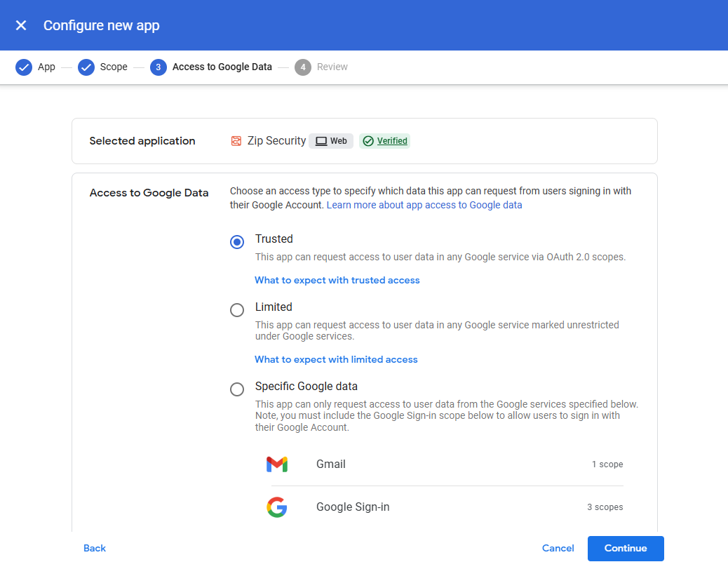Choose the Specific Google data option
The height and width of the screenshot is (569, 728).
[x=237, y=389]
